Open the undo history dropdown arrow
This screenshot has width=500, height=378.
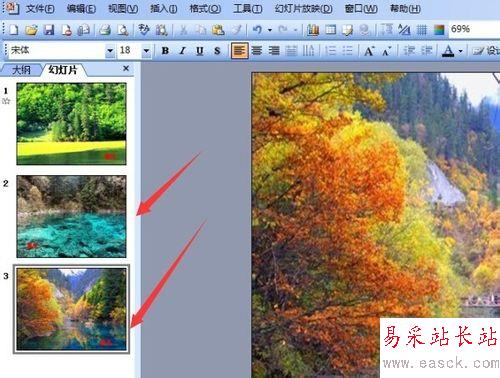click(270, 30)
